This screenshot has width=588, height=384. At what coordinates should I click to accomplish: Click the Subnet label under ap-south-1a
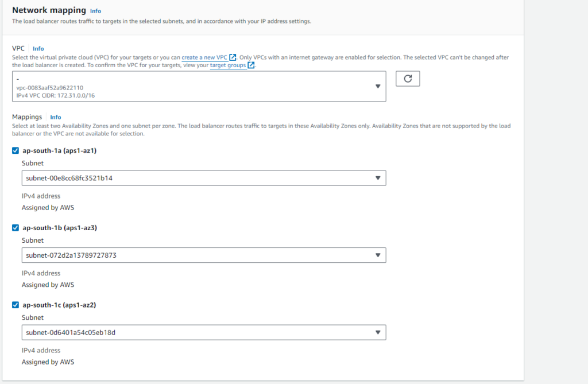point(33,164)
